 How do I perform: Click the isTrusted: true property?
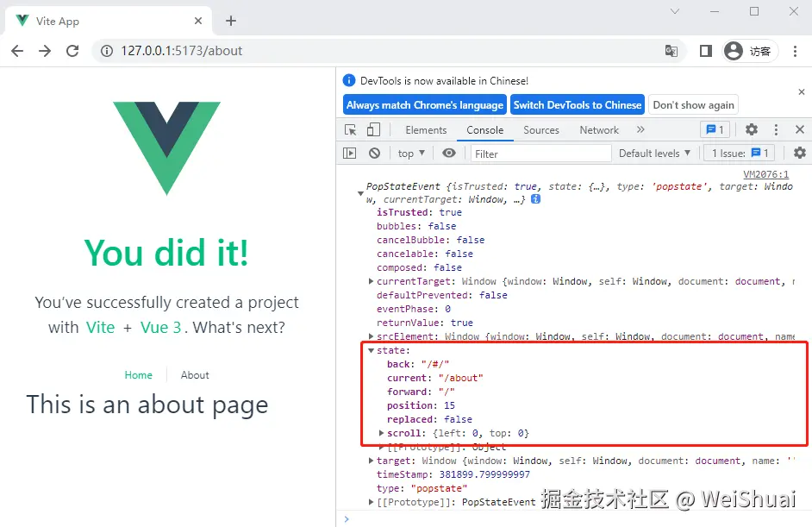coord(419,212)
